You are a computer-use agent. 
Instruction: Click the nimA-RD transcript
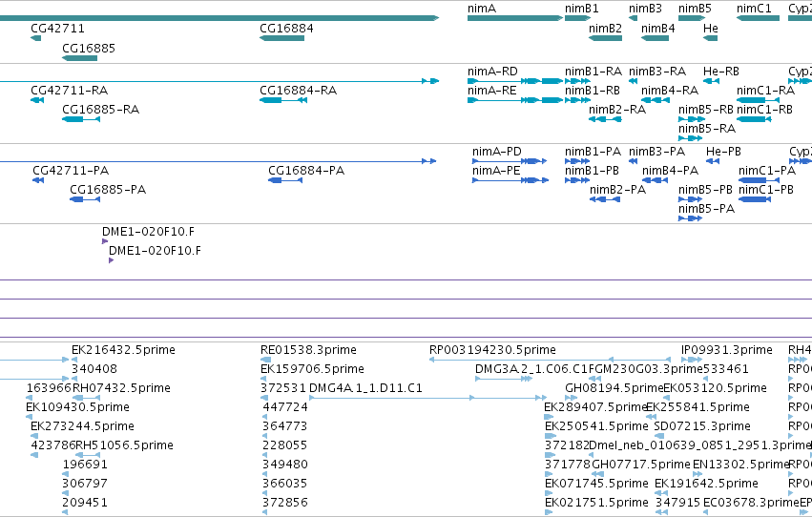point(514,81)
